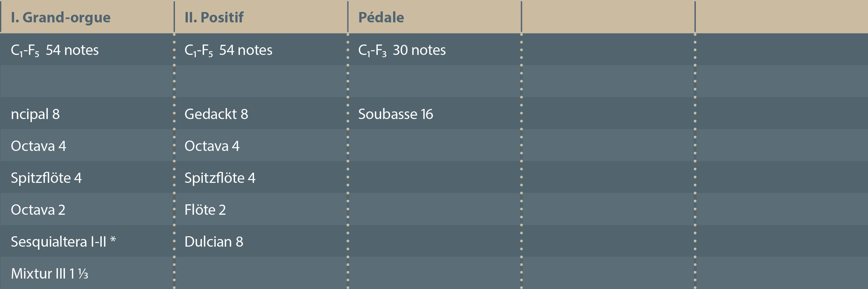Select the Positif C1-F5 54 notes cell
Viewport: 868px width, 289px height.
click(228, 50)
